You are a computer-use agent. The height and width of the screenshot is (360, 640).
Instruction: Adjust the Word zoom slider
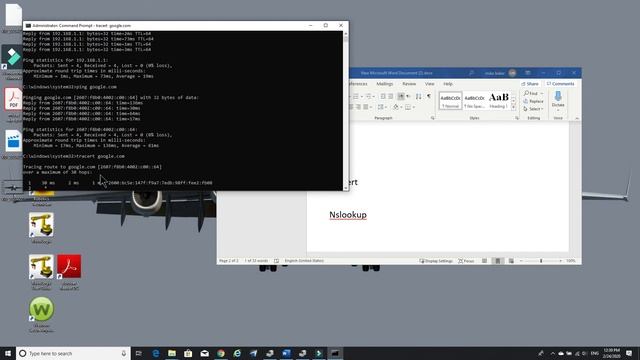(541, 260)
